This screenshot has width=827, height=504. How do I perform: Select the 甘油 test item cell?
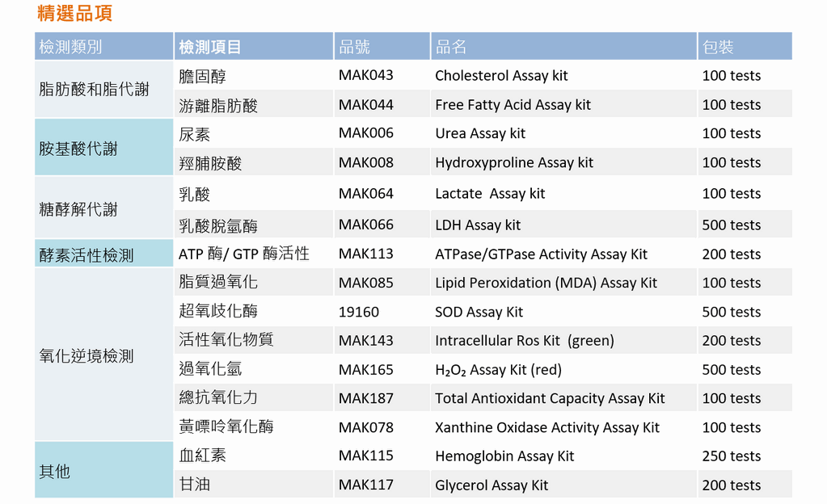pyautogui.click(x=194, y=485)
